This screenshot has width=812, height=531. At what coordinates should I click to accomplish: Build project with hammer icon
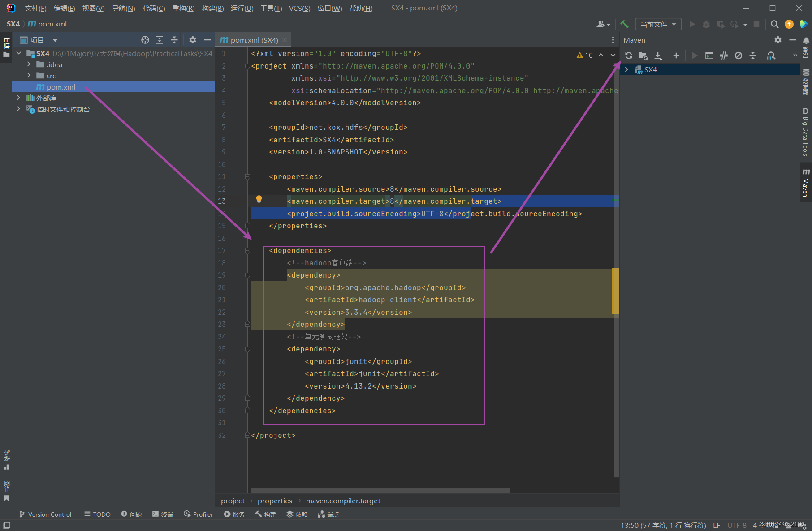click(624, 24)
